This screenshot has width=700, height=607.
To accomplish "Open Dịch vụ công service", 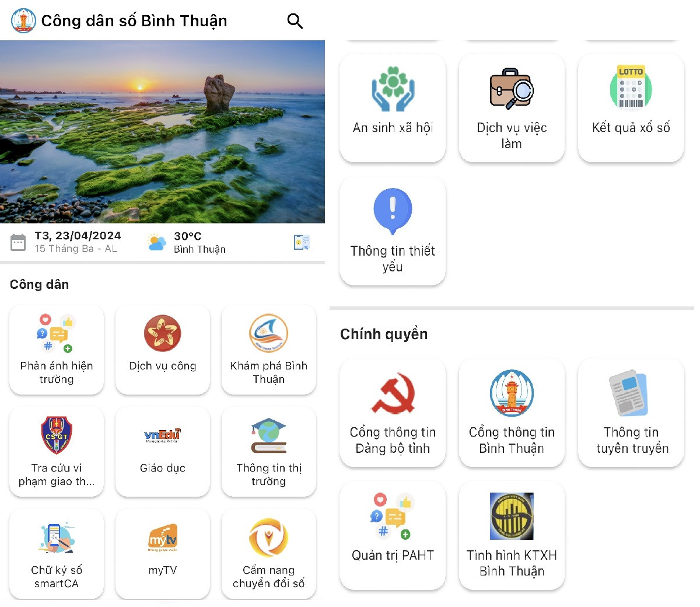I will tap(163, 350).
